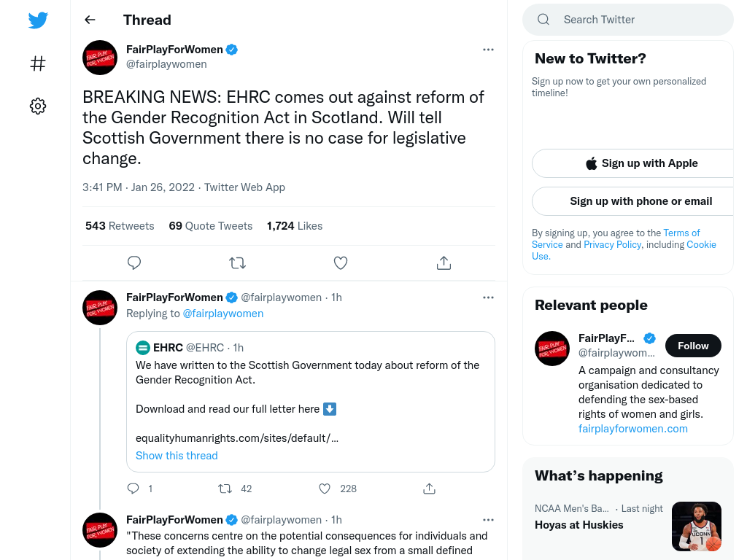Go back using the Thread arrow
The height and width of the screenshot is (560, 747).
click(x=90, y=20)
